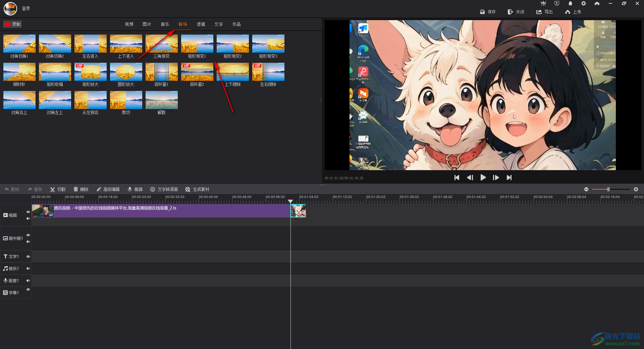Click the 生成素材 generate material tool
This screenshot has height=349, width=644.
(x=197, y=189)
